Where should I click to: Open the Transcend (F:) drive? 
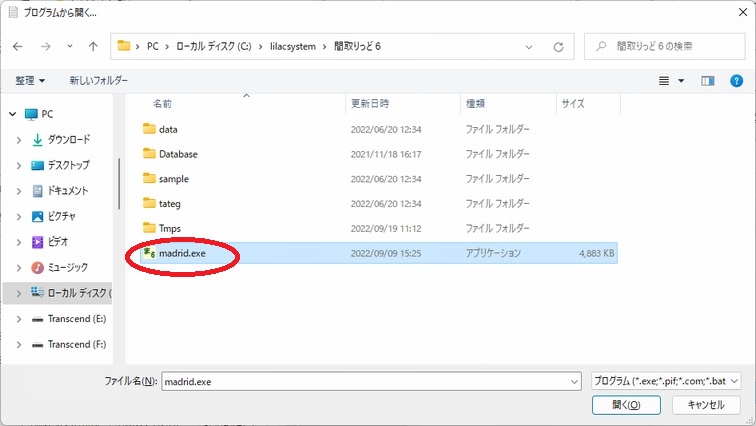77,345
